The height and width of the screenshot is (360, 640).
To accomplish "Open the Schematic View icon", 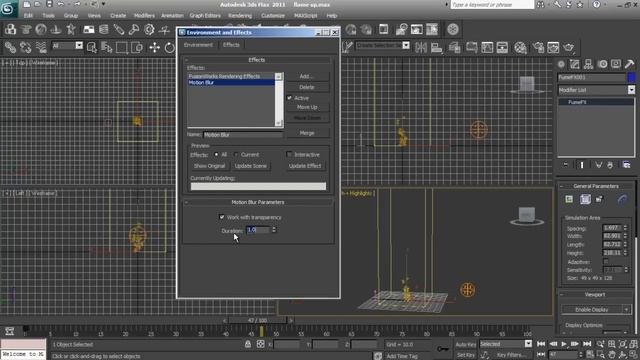I will [x=502, y=47].
